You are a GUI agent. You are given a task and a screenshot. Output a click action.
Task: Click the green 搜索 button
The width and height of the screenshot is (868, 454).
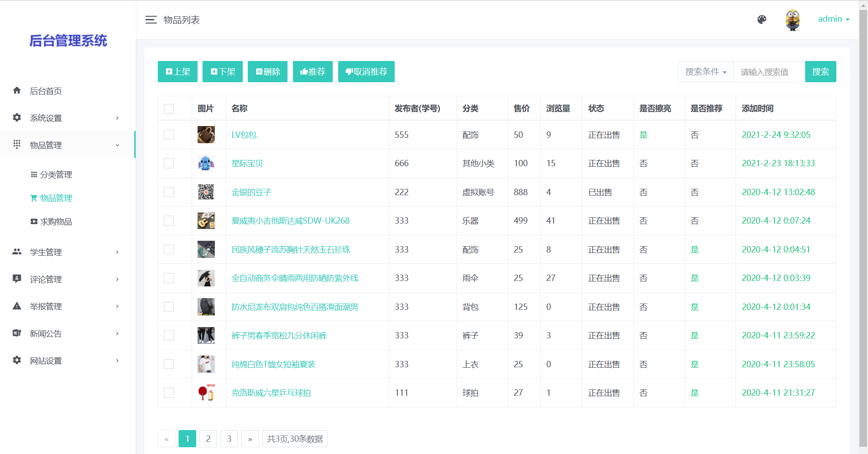(821, 71)
